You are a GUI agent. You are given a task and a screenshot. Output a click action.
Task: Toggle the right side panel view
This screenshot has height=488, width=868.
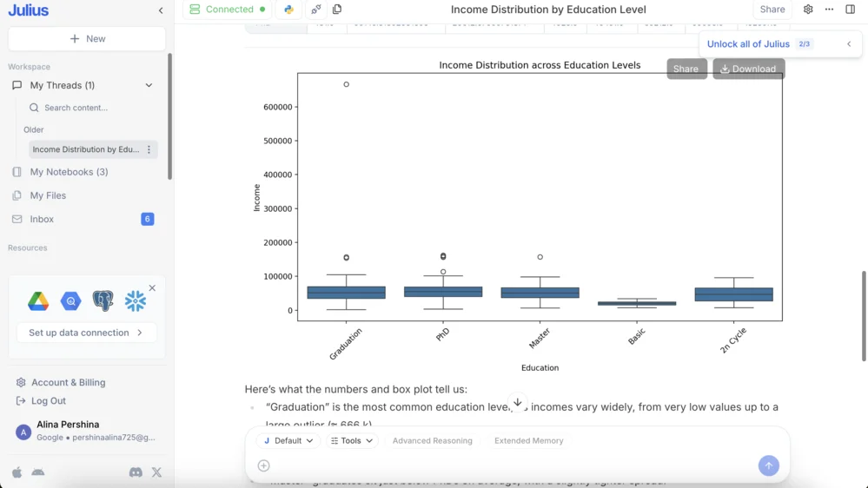(x=850, y=10)
